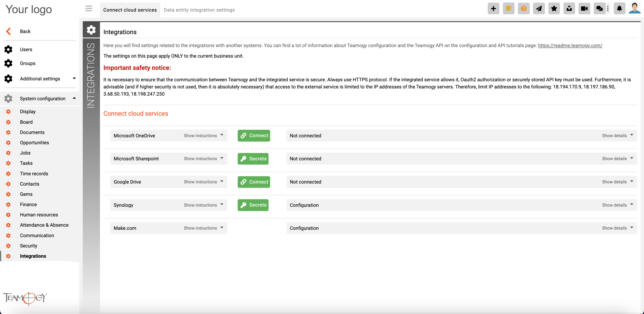
Task: Click the Your logo header image
Action: 29,9
